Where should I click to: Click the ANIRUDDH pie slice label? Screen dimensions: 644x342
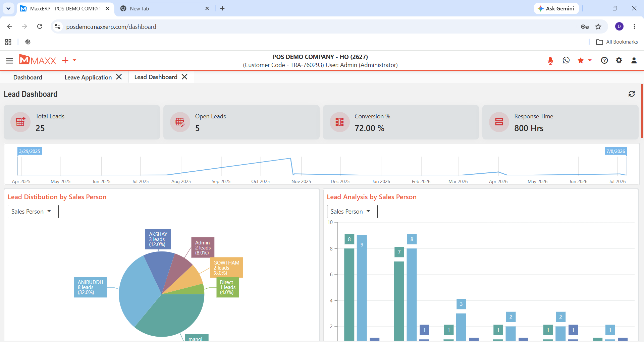point(90,287)
